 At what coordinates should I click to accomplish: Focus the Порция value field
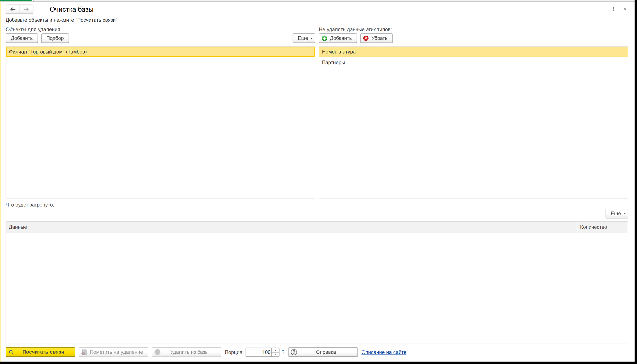[259, 352]
